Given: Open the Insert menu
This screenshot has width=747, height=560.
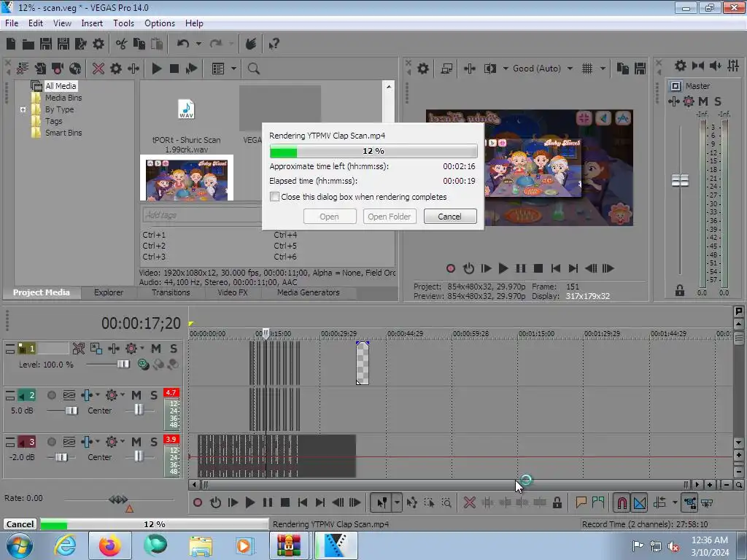Looking at the screenshot, I should [92, 23].
